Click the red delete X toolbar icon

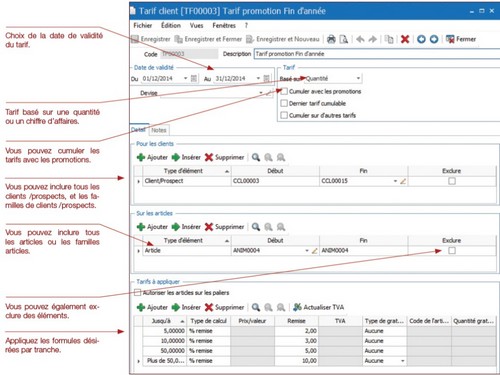point(405,39)
